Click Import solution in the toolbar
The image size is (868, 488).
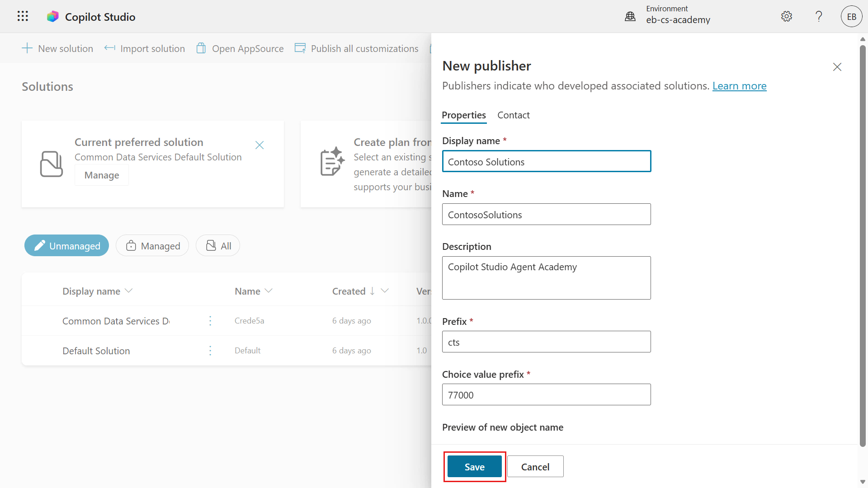click(145, 48)
